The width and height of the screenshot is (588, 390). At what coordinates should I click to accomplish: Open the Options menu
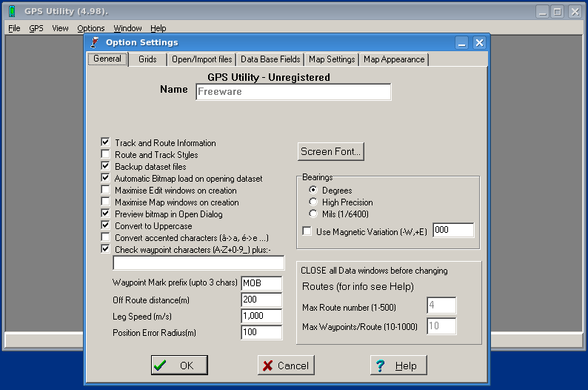[91, 28]
